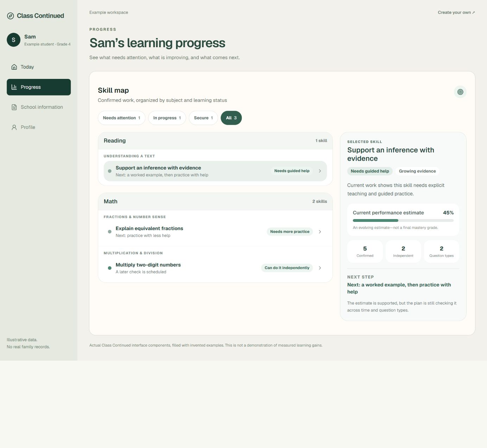This screenshot has width=487, height=448.
Task: Click the Needs guided help tag in selected skill panel
Action: (370, 171)
